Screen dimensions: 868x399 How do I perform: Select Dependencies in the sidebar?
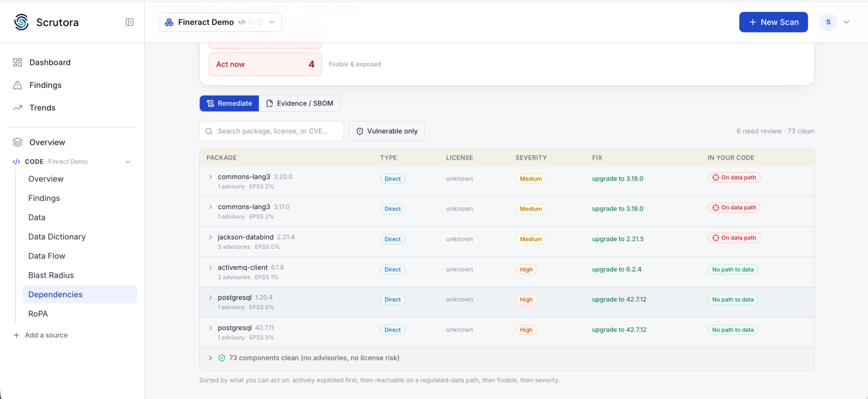(x=80, y=294)
